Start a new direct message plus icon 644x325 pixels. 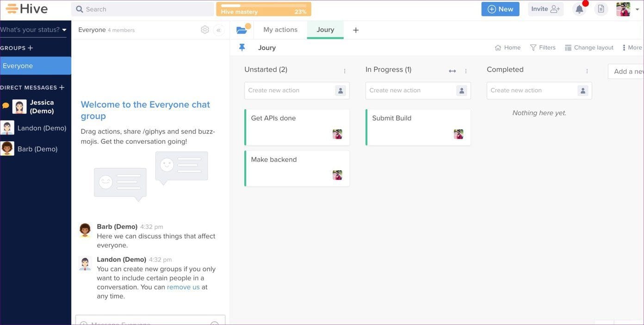click(x=62, y=87)
